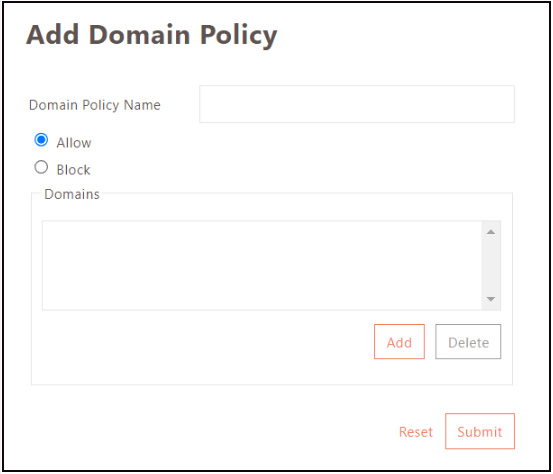Submit the domain policy form
553x474 pixels.
point(480,431)
